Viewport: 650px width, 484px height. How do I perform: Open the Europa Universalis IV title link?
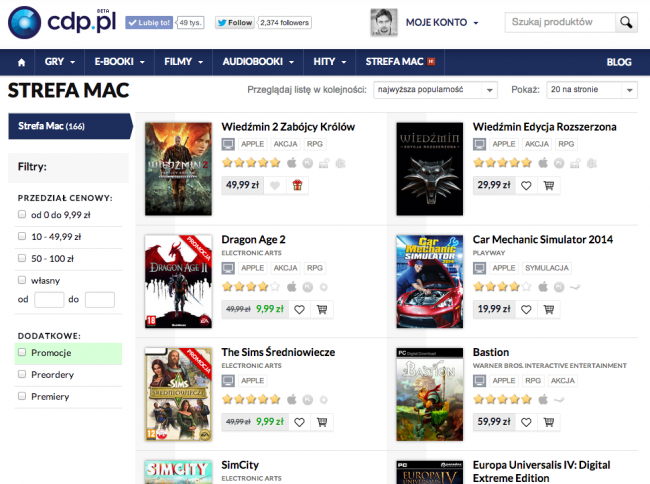(x=541, y=472)
